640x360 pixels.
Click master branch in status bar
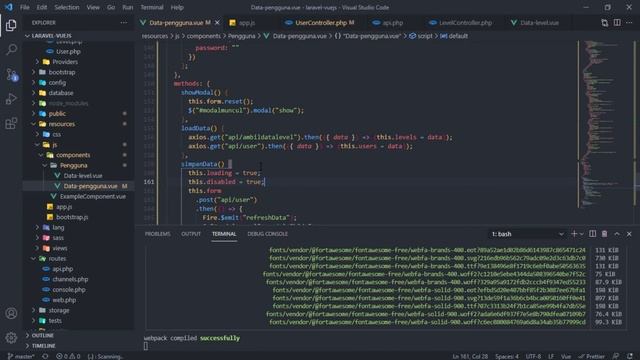[x=21, y=356]
